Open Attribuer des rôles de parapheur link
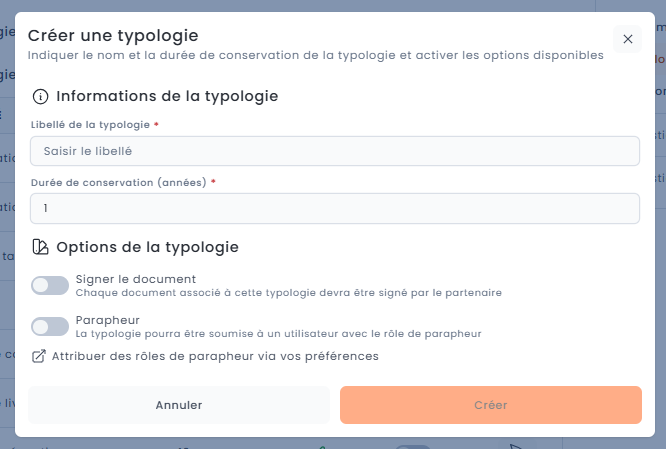This screenshot has width=666, height=449. (x=215, y=356)
